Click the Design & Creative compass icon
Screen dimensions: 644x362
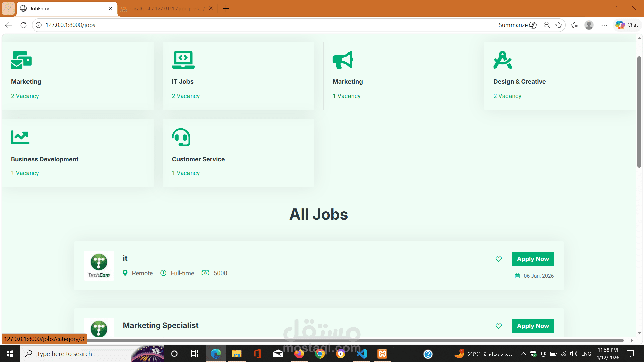click(502, 60)
